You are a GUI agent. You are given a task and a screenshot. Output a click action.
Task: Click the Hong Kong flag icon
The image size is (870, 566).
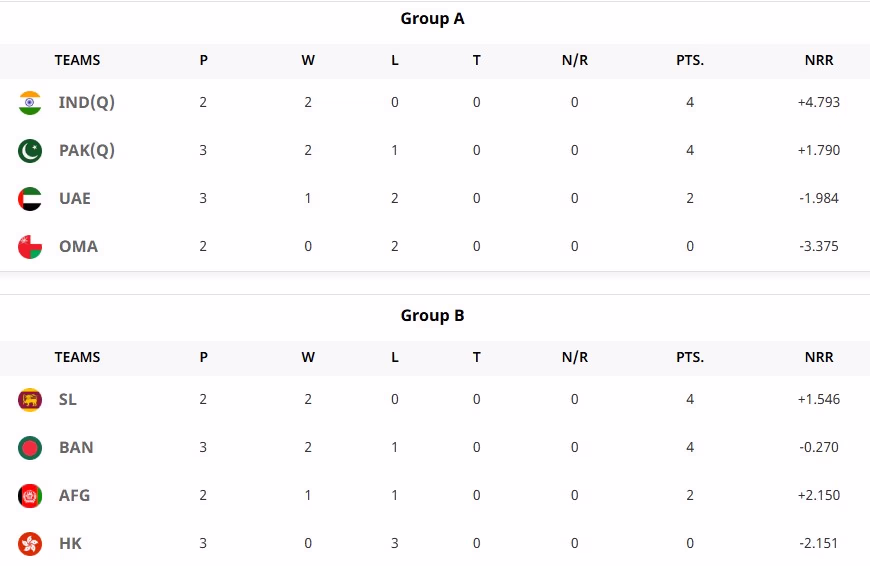(x=30, y=543)
